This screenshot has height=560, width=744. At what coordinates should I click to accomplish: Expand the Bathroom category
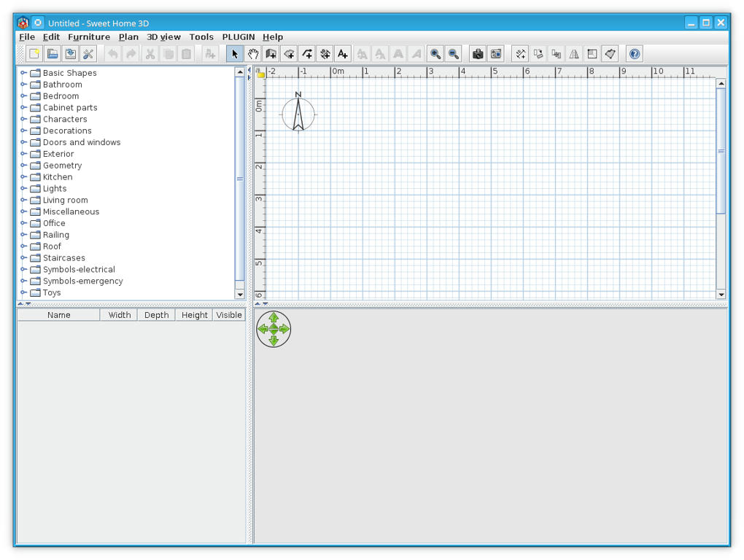(23, 85)
